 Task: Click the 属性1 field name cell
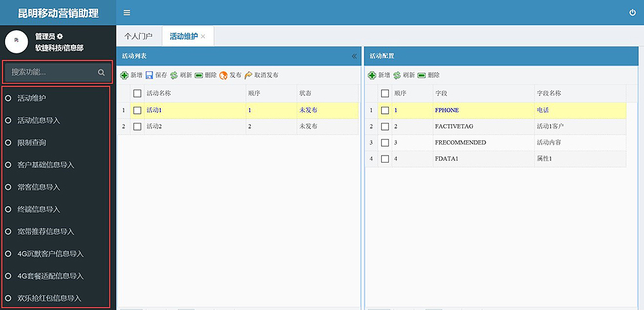580,159
